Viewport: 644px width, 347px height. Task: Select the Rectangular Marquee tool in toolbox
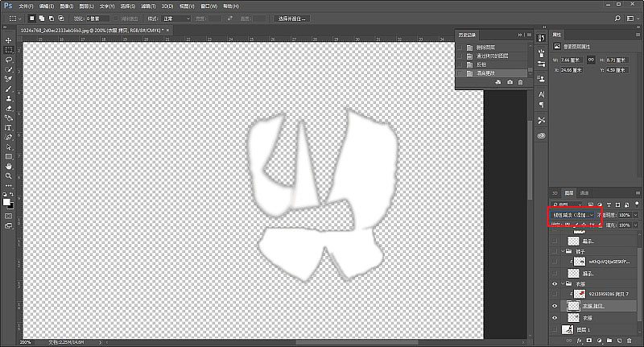click(8, 50)
